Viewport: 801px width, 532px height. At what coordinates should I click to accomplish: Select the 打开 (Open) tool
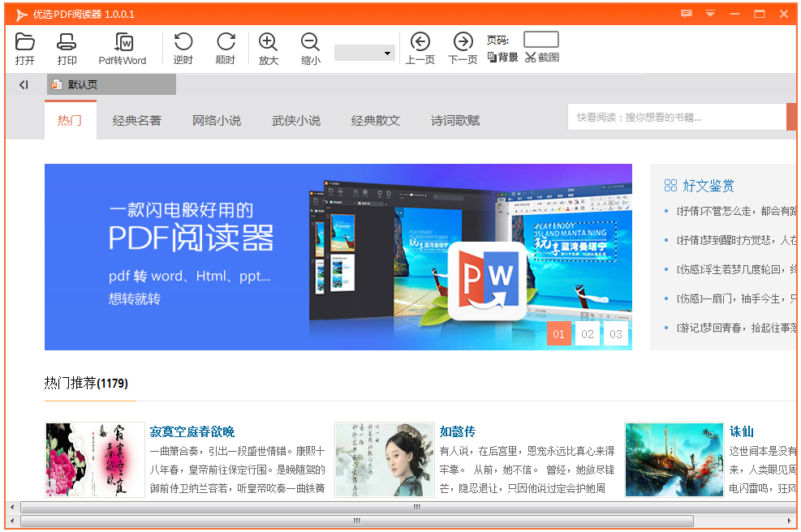24,48
